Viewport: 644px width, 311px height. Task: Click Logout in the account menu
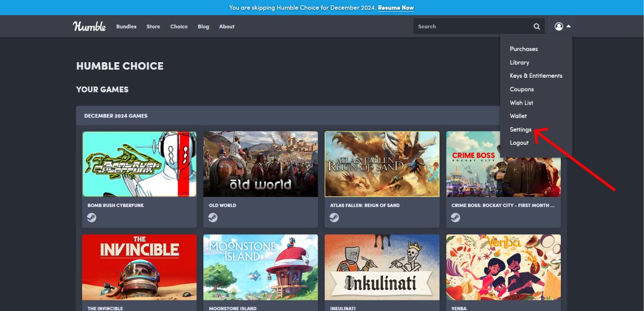[519, 143]
